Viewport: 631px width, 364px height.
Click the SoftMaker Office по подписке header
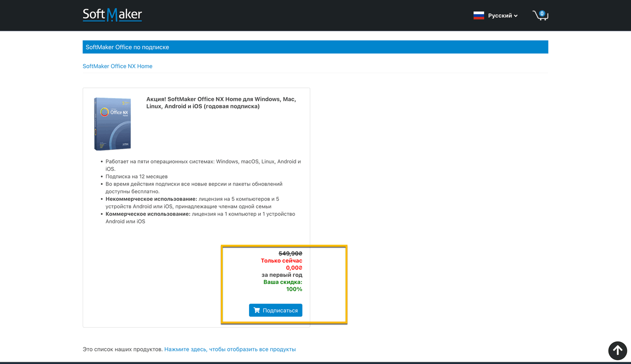(315, 47)
